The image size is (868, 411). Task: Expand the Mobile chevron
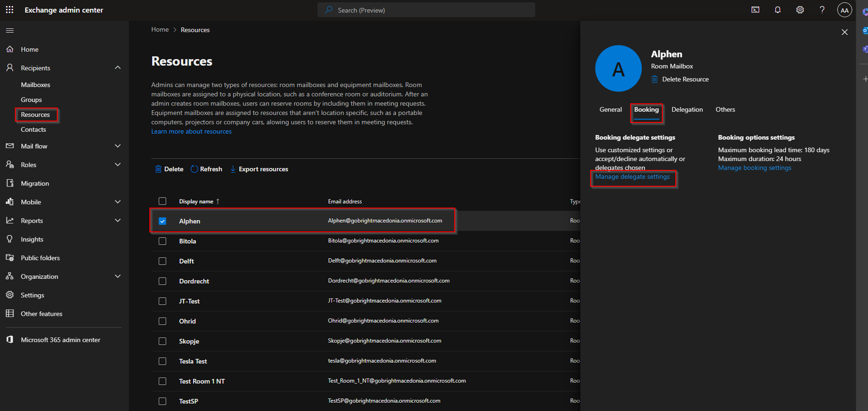pyautogui.click(x=118, y=202)
